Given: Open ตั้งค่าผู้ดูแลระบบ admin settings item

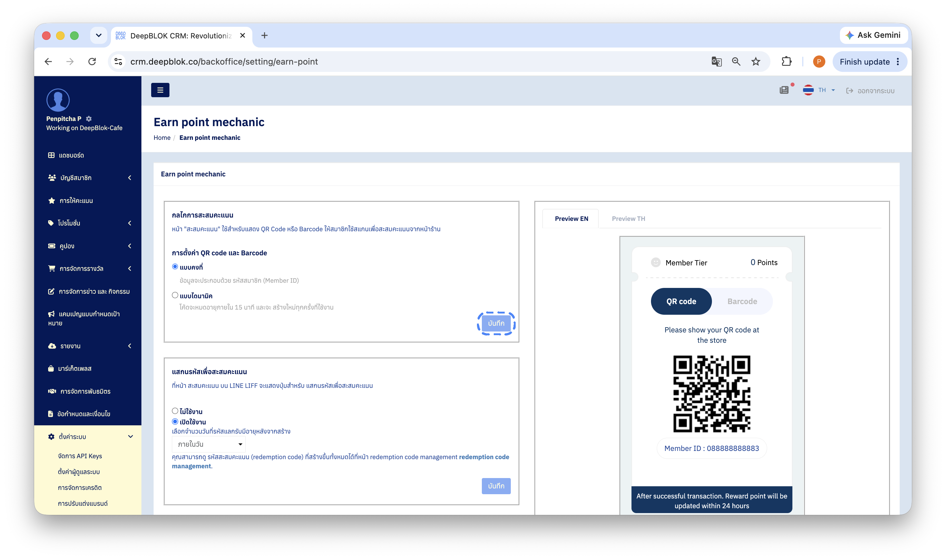Looking at the screenshot, I should click(x=79, y=472).
